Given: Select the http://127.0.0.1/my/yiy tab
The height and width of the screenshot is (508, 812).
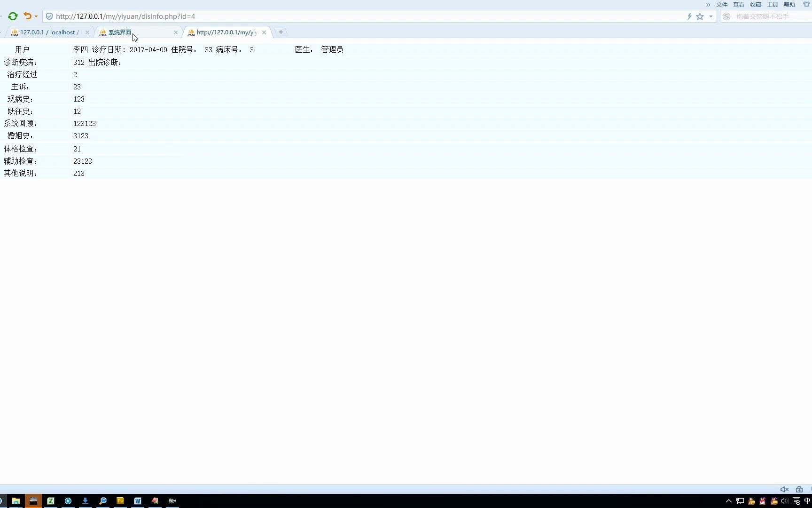Looking at the screenshot, I should [226, 32].
